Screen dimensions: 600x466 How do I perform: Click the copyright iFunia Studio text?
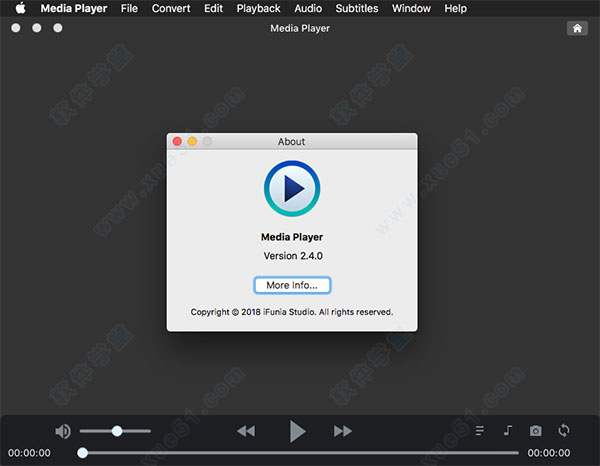pos(292,312)
